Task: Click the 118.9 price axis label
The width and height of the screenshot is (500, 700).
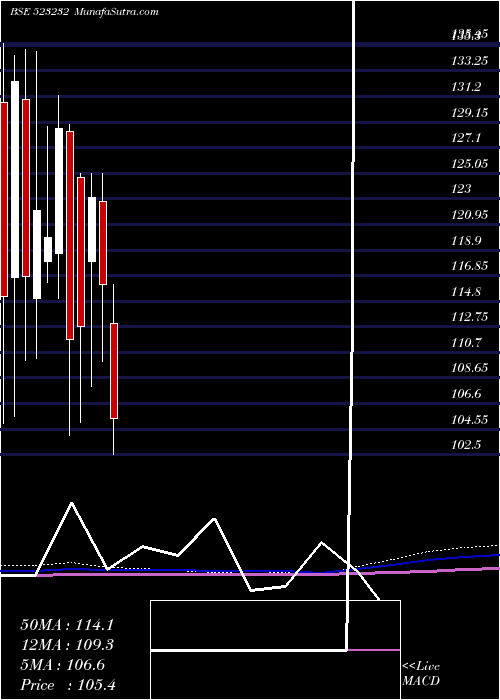Action: coord(466,241)
